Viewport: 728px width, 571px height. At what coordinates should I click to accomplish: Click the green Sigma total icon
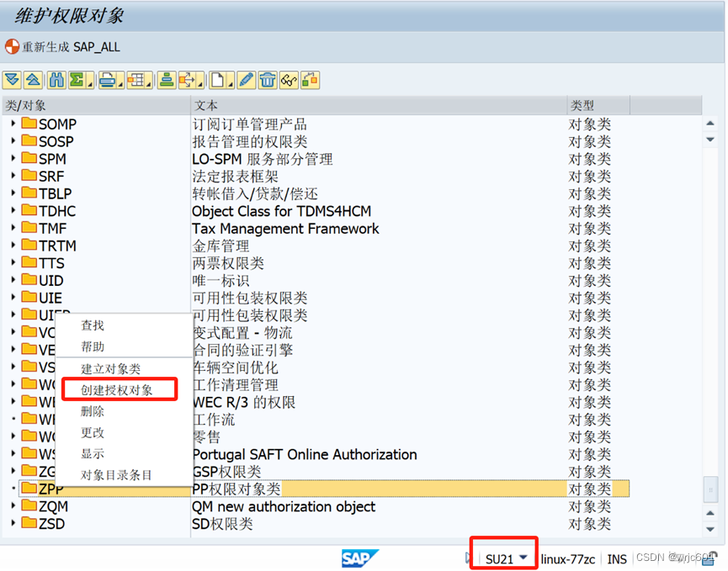tap(76, 80)
